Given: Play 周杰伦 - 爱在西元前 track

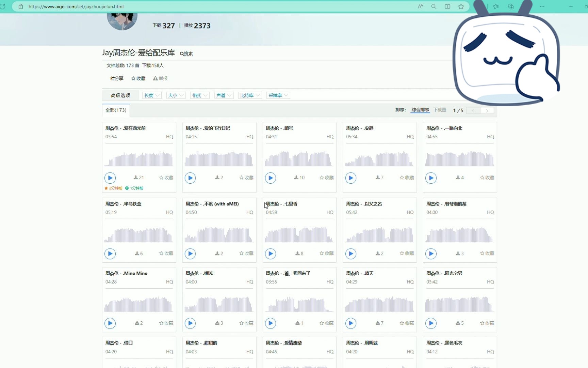Looking at the screenshot, I should [110, 178].
